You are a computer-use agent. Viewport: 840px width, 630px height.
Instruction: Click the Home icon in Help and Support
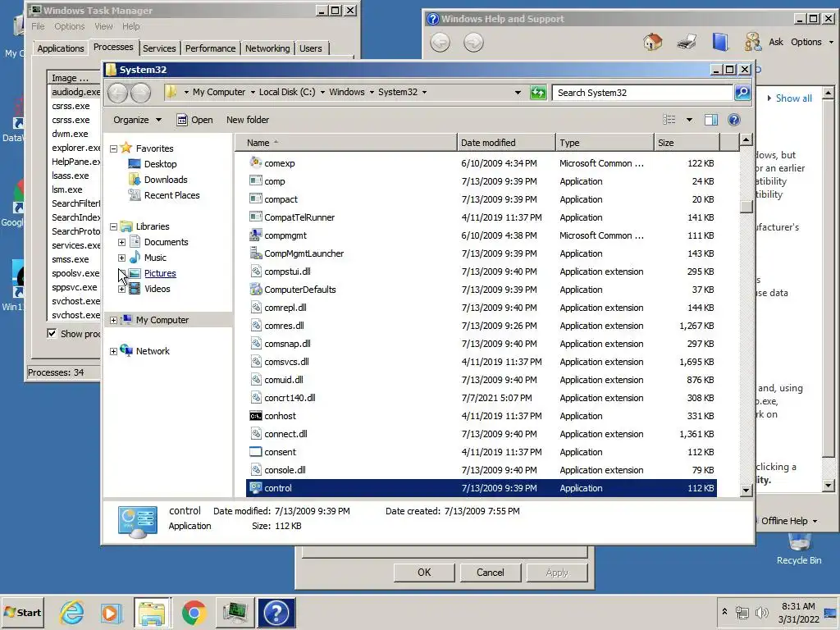pos(652,42)
